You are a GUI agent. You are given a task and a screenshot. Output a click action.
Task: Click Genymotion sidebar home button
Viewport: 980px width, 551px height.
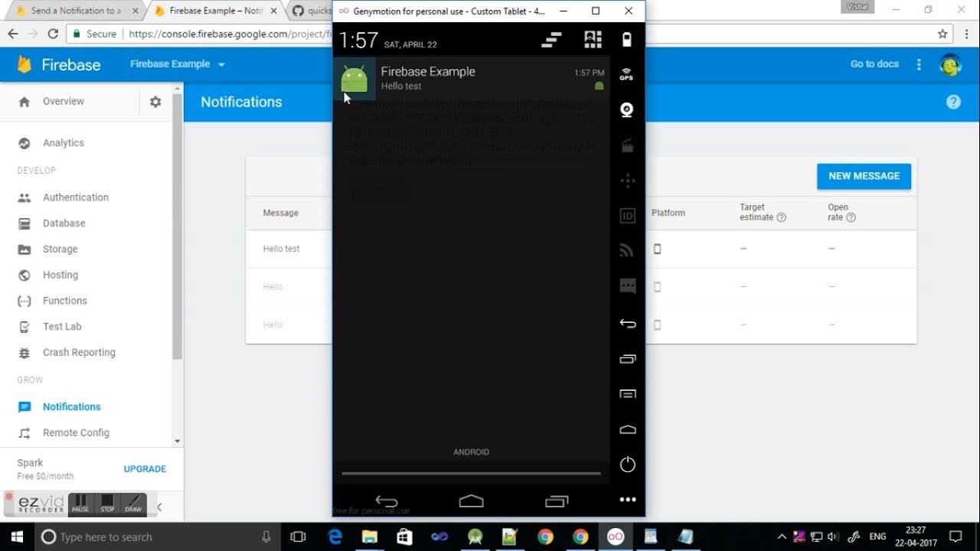tap(627, 429)
